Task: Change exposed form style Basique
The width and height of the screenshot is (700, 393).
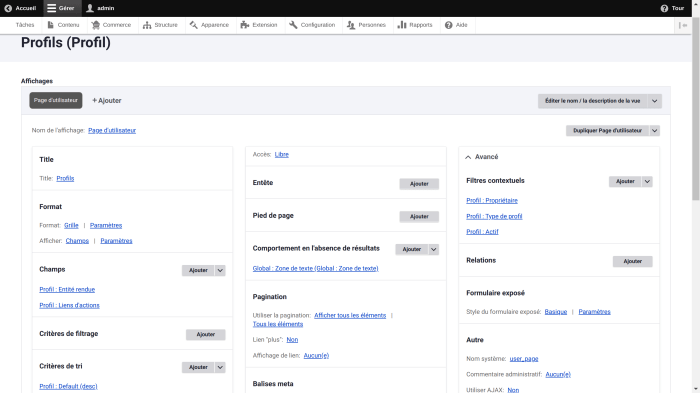Action: (556, 312)
